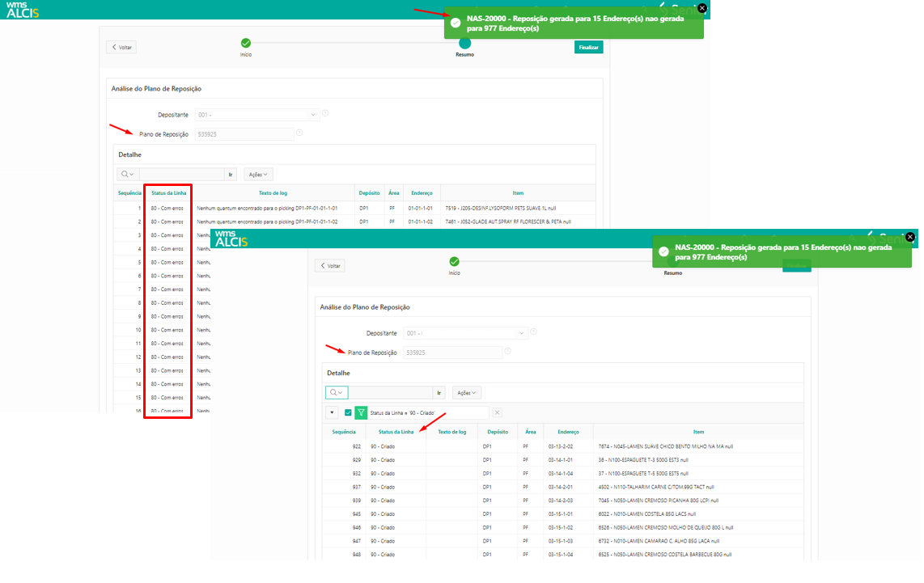Image resolution: width=924 pixels, height=583 pixels.
Task: Select the Início step in lower window
Action: [x=455, y=261]
